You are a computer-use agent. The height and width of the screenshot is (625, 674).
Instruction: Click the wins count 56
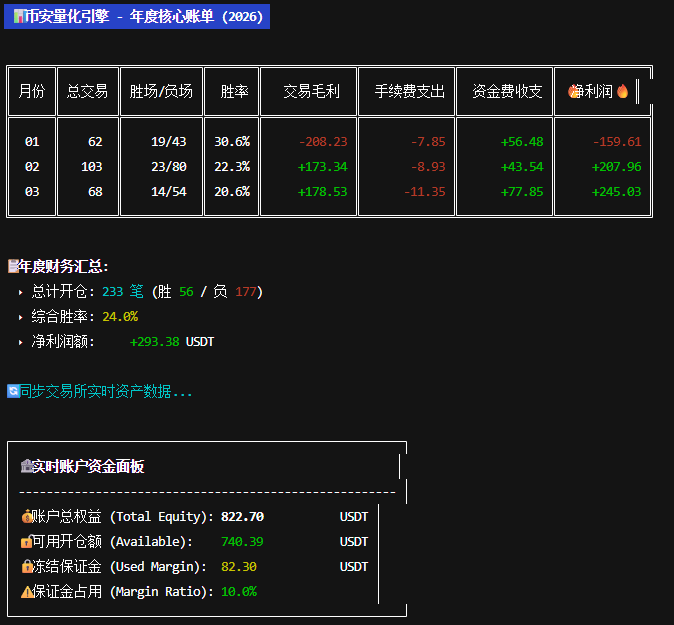pyautogui.click(x=186, y=292)
